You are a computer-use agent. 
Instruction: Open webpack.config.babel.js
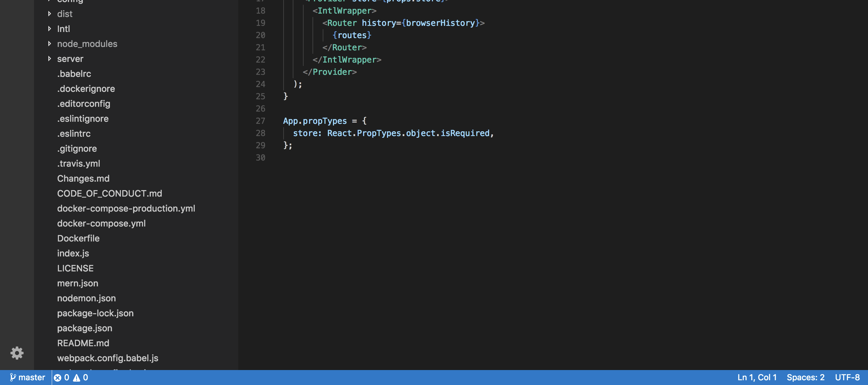click(108, 358)
